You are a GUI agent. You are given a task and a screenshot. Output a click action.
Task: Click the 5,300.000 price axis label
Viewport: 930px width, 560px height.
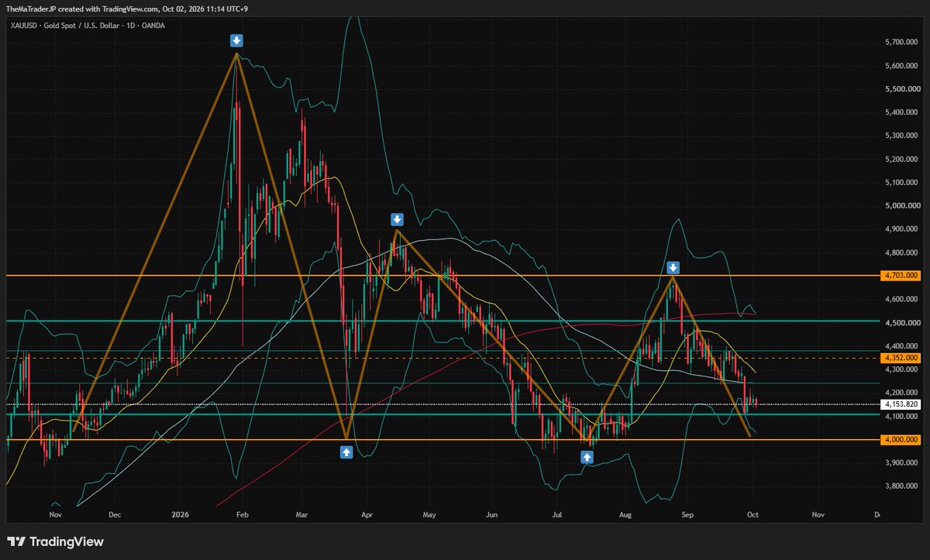click(x=901, y=136)
